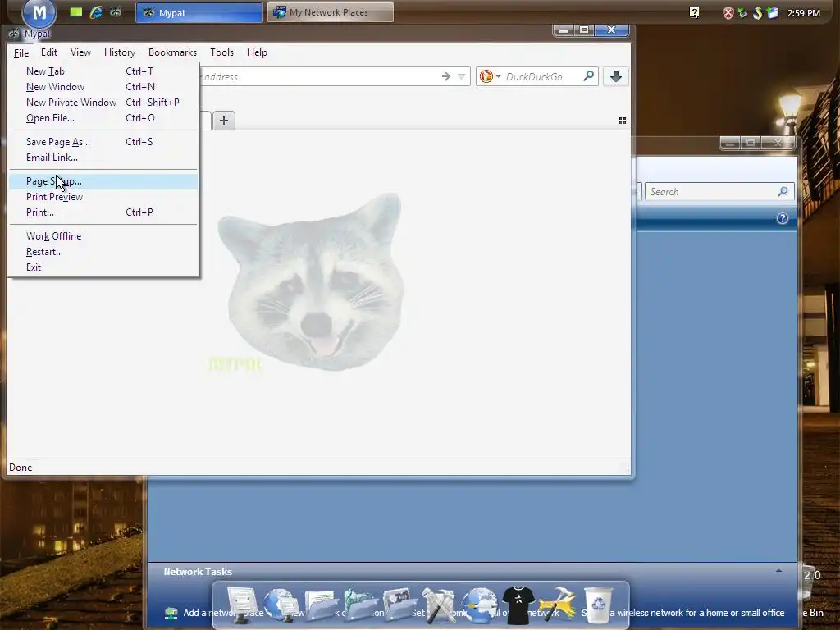
Task: Choose Exit from File menu
Action: [103, 267]
